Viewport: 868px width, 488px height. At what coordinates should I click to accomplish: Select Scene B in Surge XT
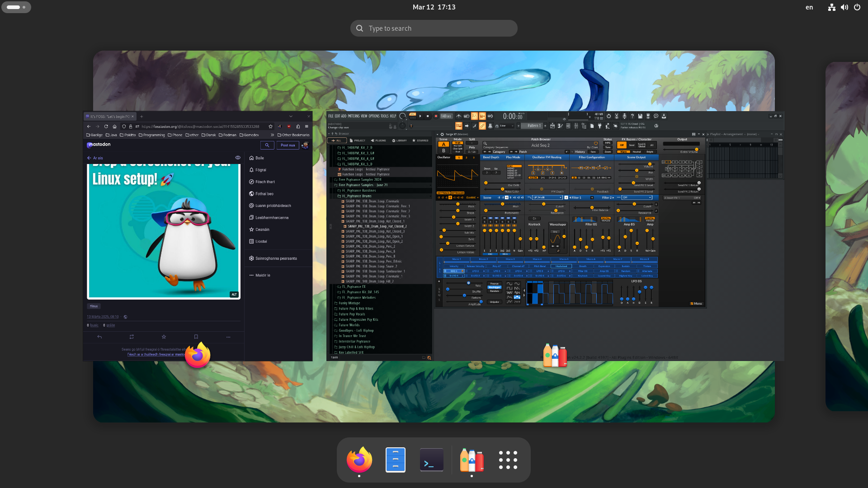point(443,150)
